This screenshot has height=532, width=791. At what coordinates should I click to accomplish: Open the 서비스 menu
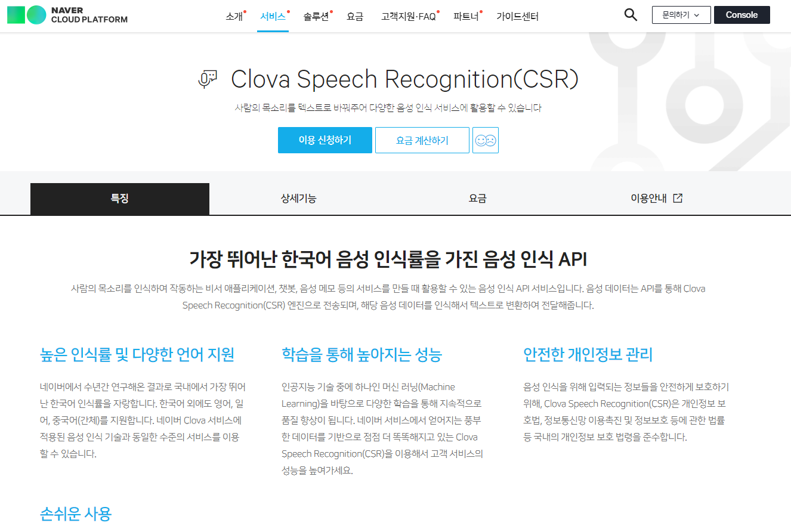(x=273, y=17)
